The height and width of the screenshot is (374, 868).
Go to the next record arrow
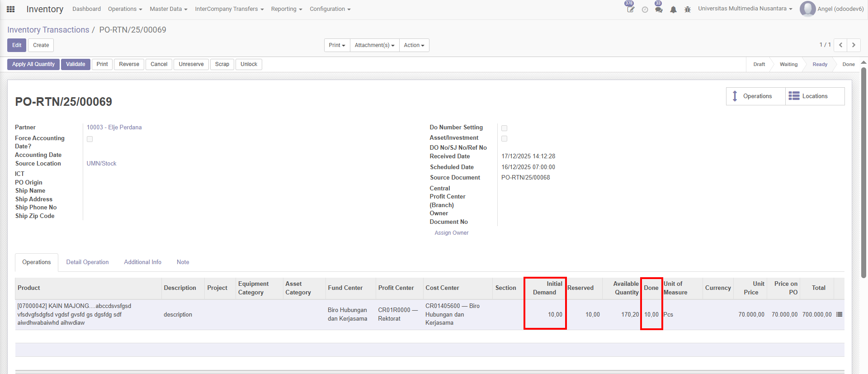(854, 45)
